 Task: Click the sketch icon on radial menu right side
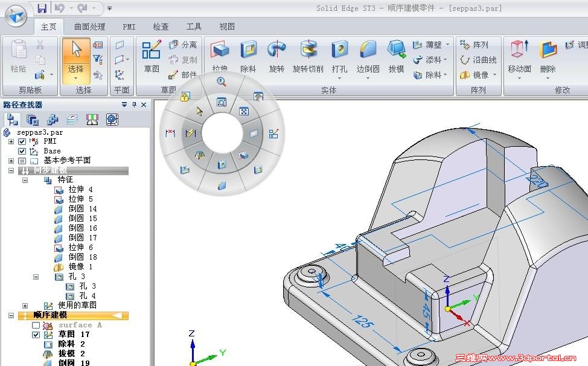pos(273,133)
